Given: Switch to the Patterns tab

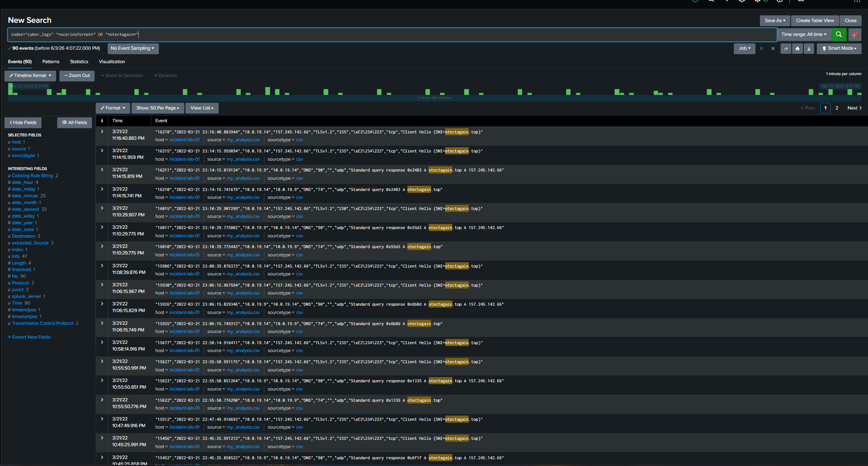Looking at the screenshot, I should 51,62.
